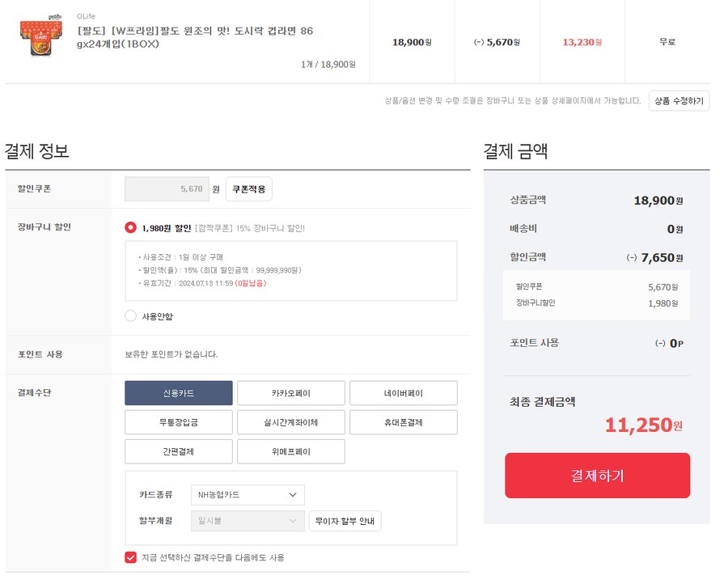The height and width of the screenshot is (584, 728).
Task: Choose 카카오페이 payment method
Action: [291, 393]
